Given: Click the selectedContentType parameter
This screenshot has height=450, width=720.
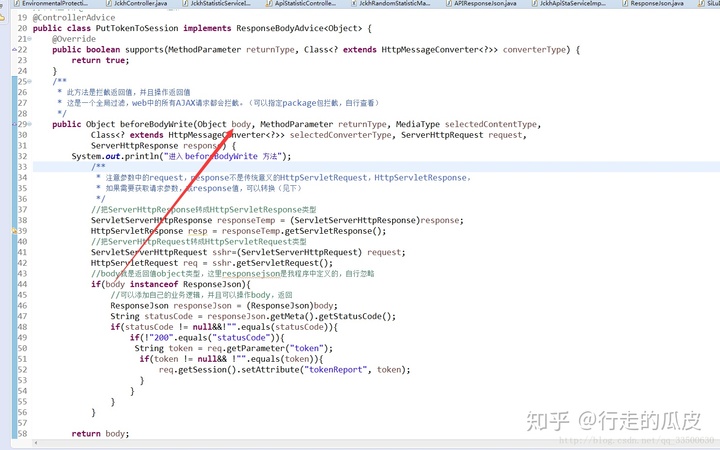Looking at the screenshot, I should pos(490,124).
